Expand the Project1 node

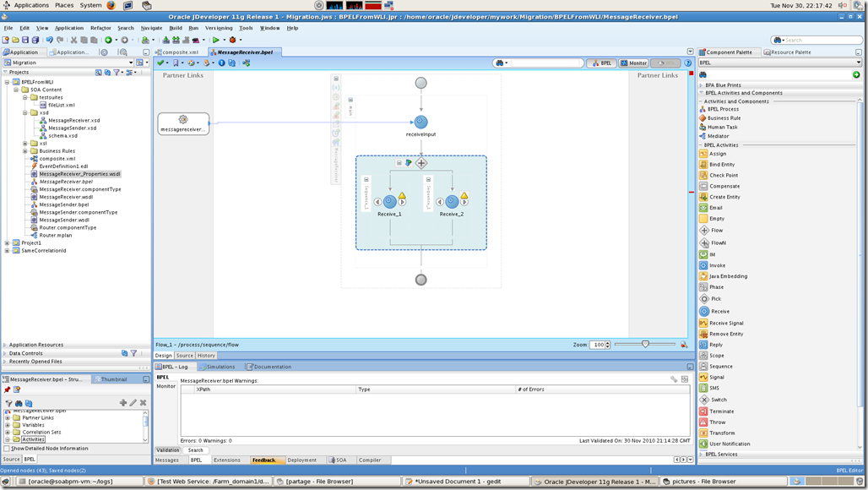pyautogui.click(x=8, y=243)
